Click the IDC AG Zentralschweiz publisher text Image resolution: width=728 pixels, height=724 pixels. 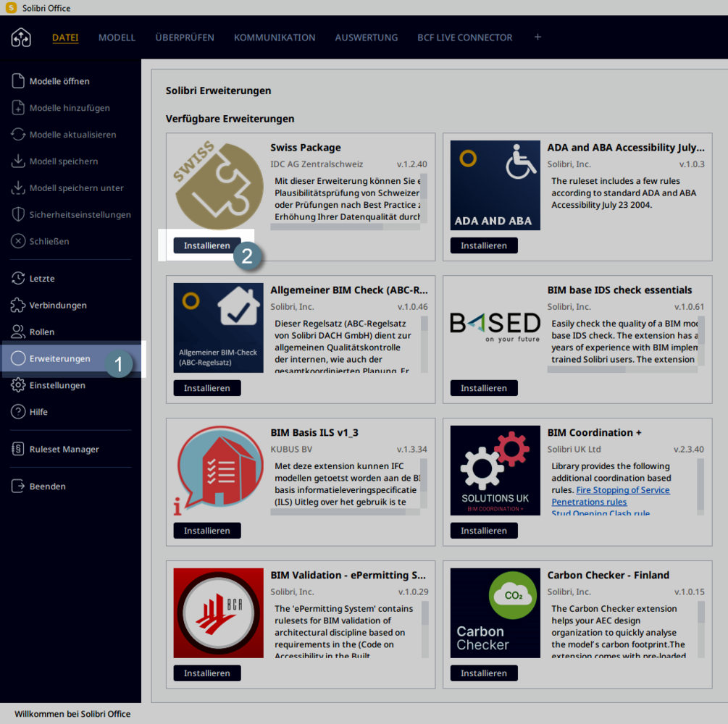click(317, 164)
